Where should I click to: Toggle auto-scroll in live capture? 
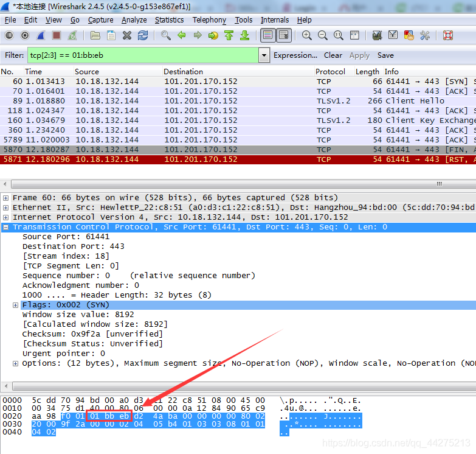pos(284,35)
